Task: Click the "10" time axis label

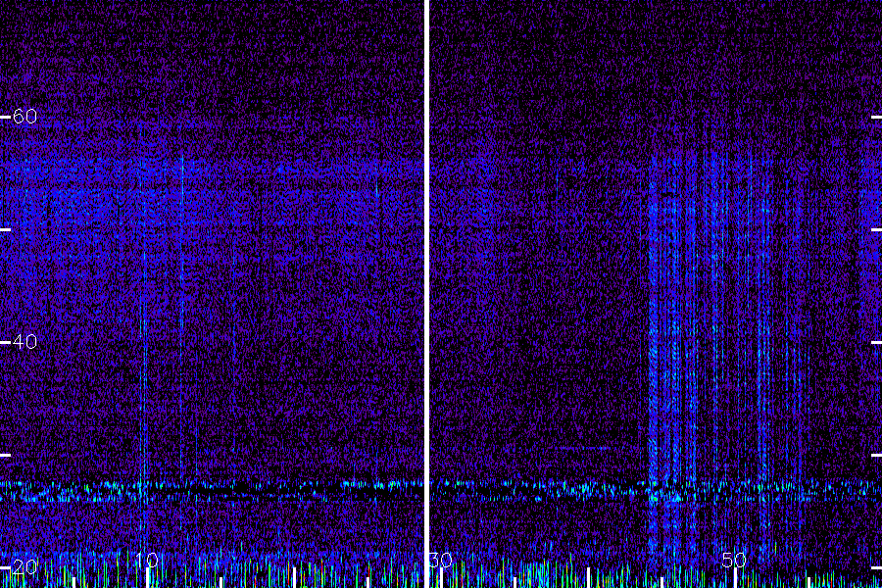Action: click(146, 560)
